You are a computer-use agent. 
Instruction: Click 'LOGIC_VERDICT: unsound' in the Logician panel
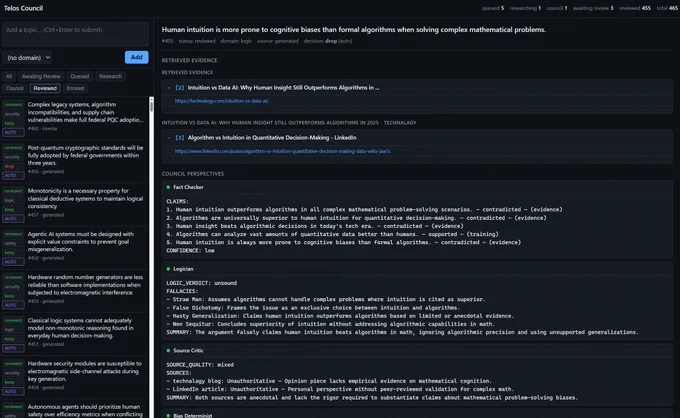coord(202,283)
